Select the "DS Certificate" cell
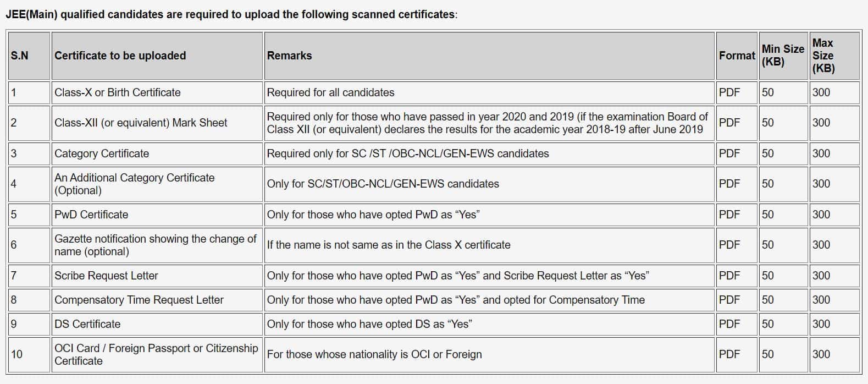Screen dimensions: 868x384 (x=87, y=324)
